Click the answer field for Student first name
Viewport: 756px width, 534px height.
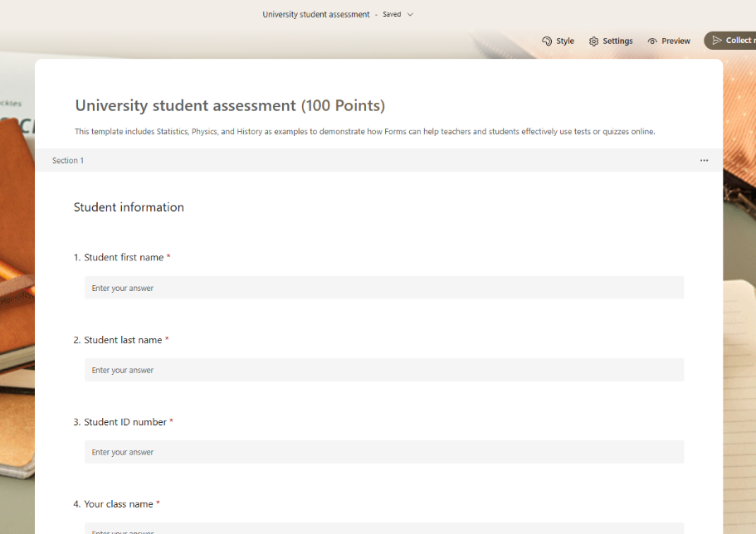coord(386,287)
